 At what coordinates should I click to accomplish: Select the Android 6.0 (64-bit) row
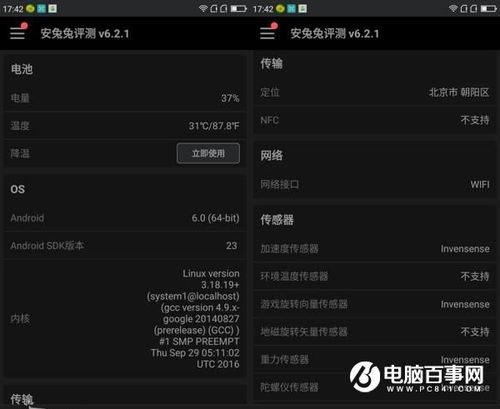click(126, 218)
